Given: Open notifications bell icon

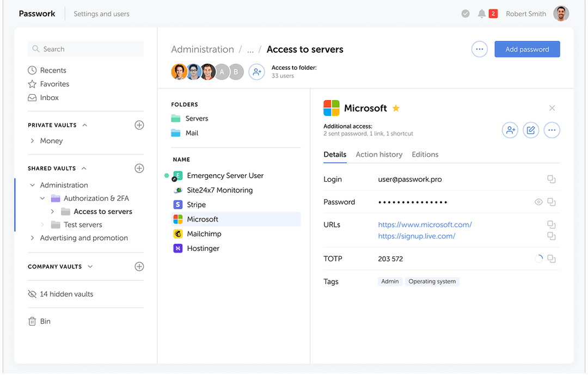Looking at the screenshot, I should click(481, 14).
